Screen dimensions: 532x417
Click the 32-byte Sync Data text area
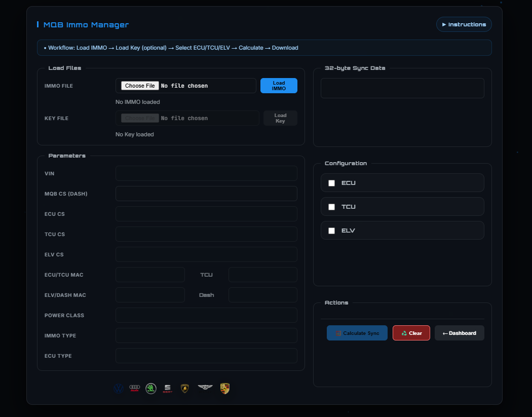pyautogui.click(x=402, y=88)
